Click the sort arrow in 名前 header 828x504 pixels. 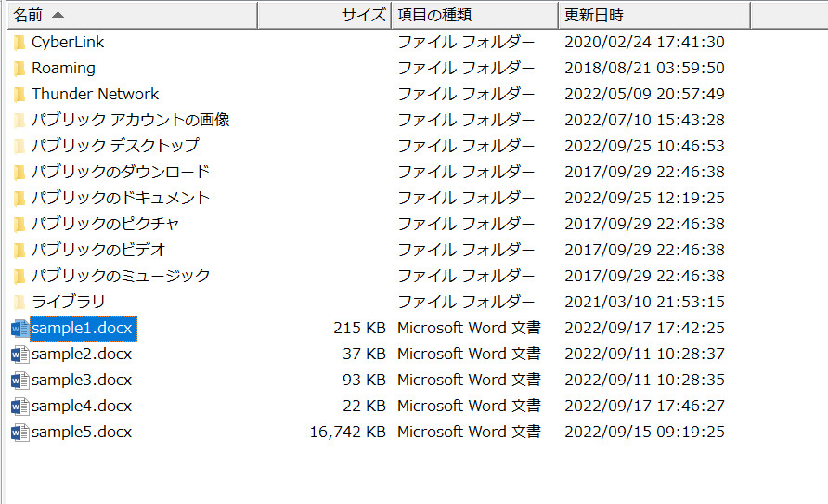(x=58, y=15)
